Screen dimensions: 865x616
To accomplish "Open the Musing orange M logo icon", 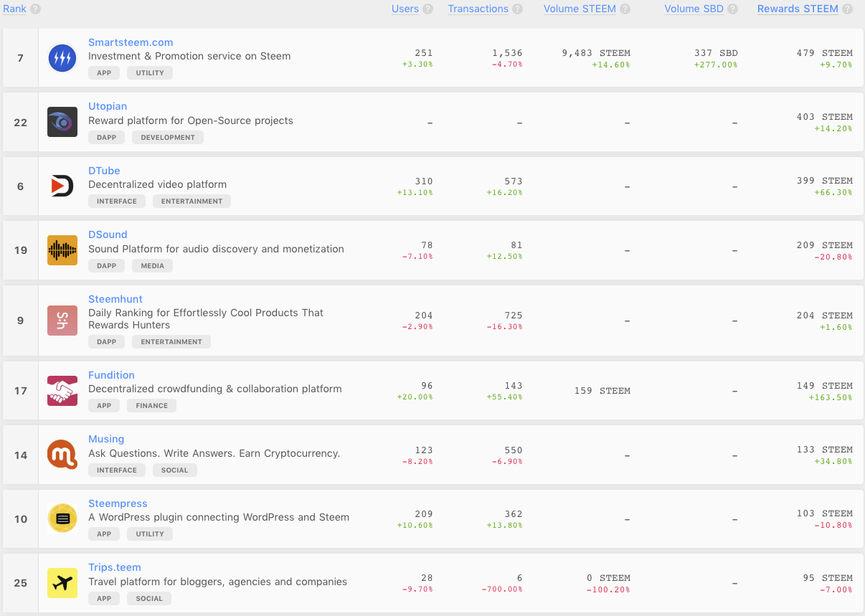I will pyautogui.click(x=62, y=455).
